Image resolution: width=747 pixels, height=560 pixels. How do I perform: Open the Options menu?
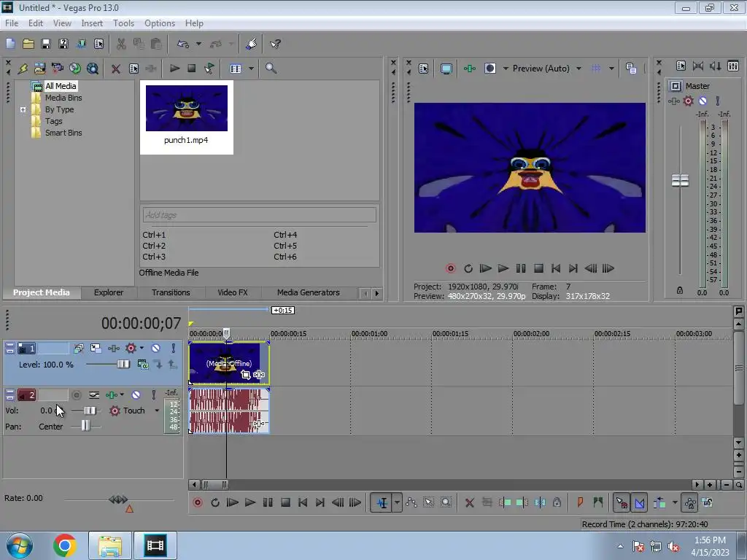point(160,23)
